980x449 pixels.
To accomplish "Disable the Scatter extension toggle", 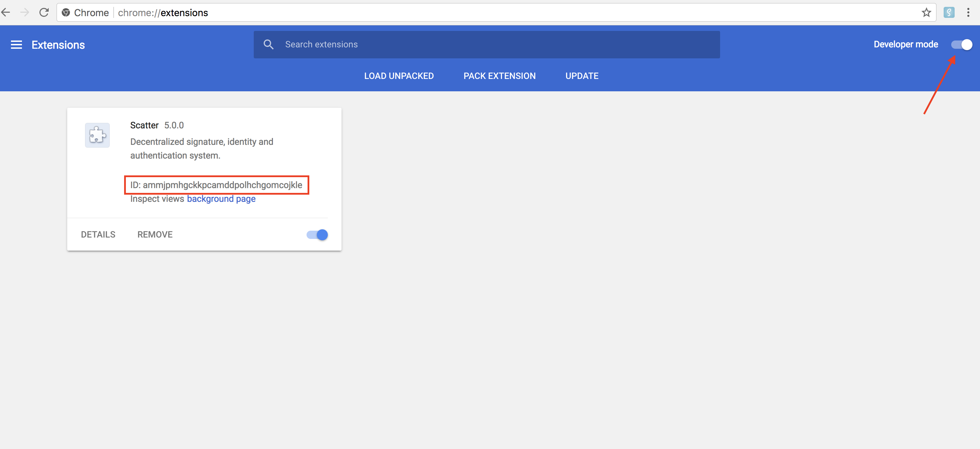I will pyautogui.click(x=317, y=234).
